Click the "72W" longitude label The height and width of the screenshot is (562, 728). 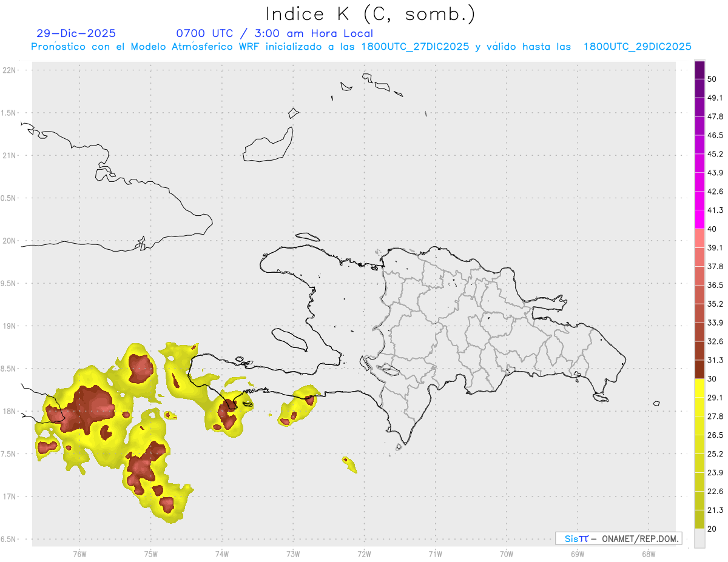click(x=364, y=554)
